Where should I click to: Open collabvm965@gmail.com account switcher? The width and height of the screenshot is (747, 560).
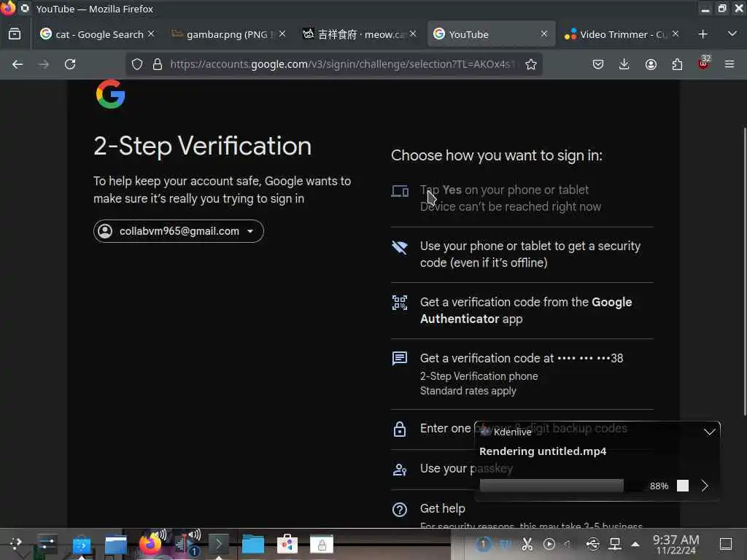click(179, 231)
